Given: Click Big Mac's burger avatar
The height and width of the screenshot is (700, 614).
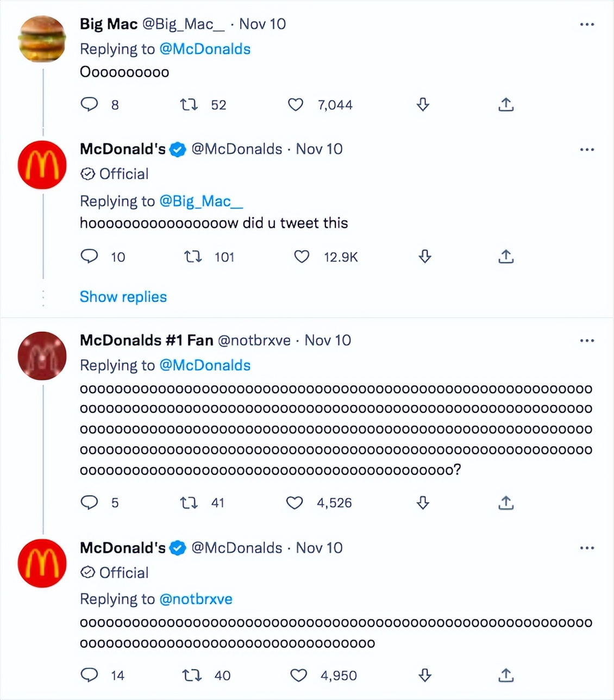Looking at the screenshot, I should tap(42, 39).
